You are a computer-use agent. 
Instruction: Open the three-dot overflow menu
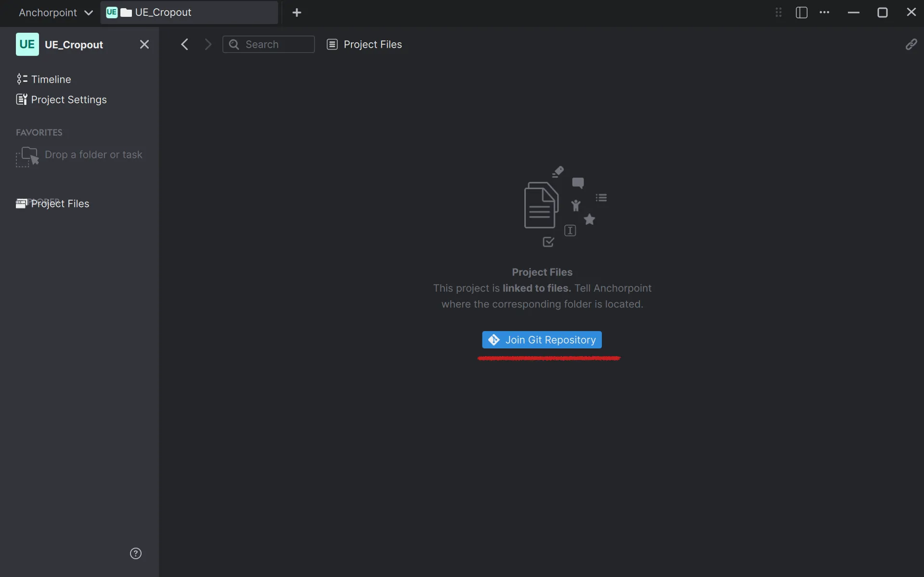[x=825, y=13]
